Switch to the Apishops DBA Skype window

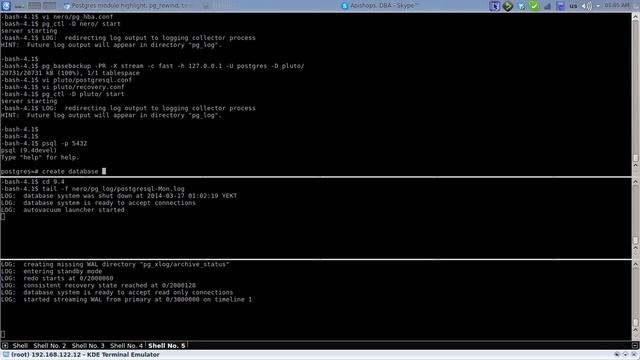coord(380,6)
